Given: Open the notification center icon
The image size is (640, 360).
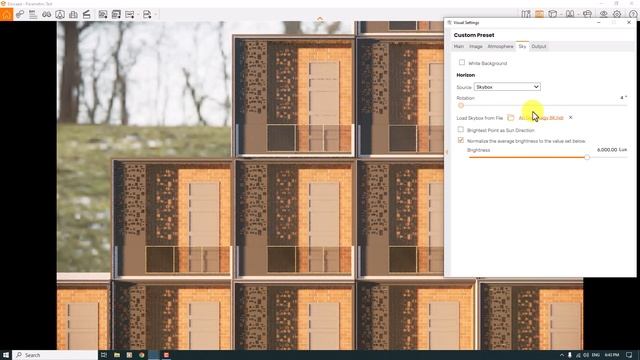Looking at the screenshot, I should click(x=629, y=355).
